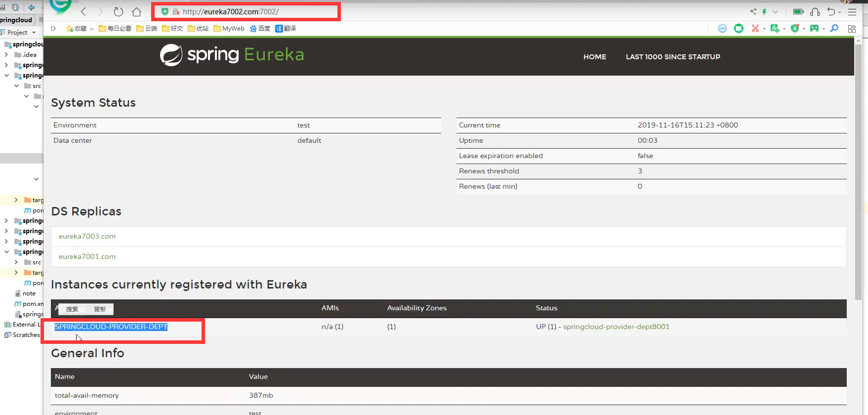Expand the .idea folder in project tree
Screen dimensions: 868x415
tap(6, 55)
